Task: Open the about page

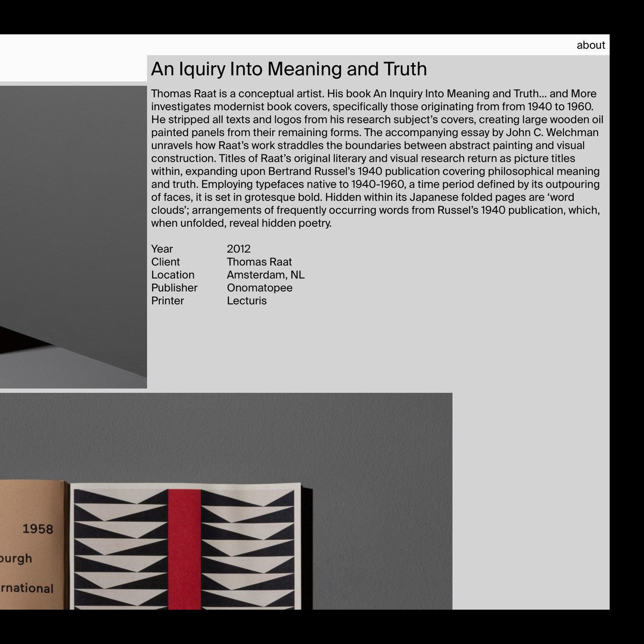Action: coord(591,45)
